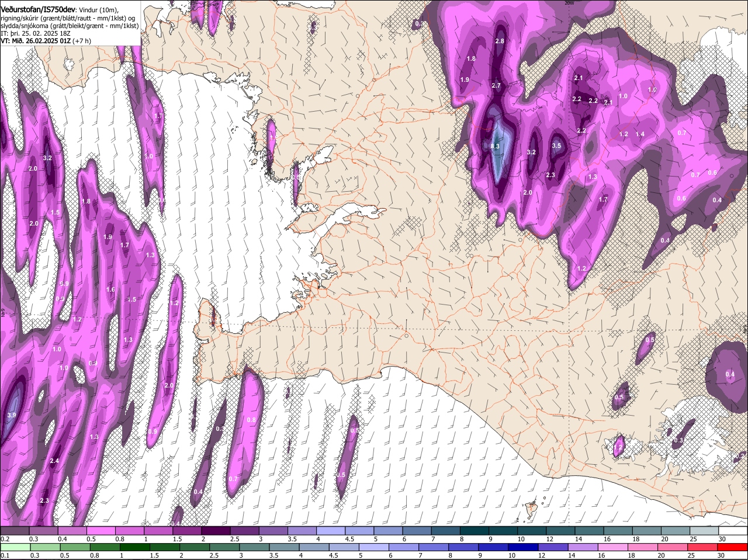The height and width of the screenshot is (560, 748).
Task: Select dark teal snow swatch between 8 and 9
Action: (x=475, y=531)
